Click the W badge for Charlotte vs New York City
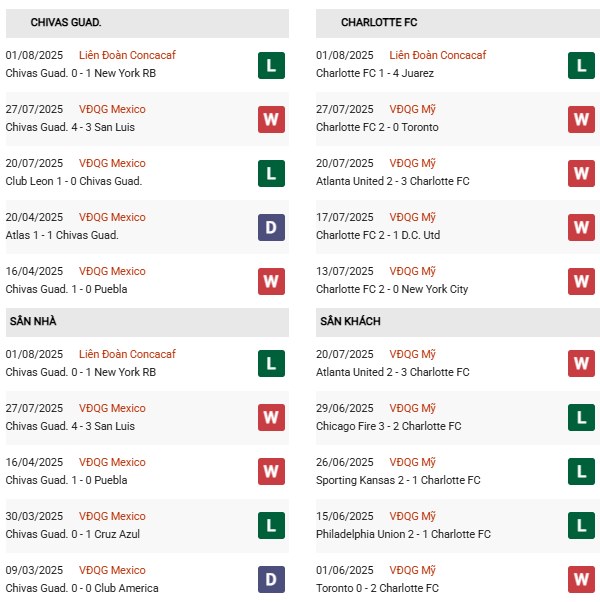Screen dimensions: 600x602 coord(581,281)
